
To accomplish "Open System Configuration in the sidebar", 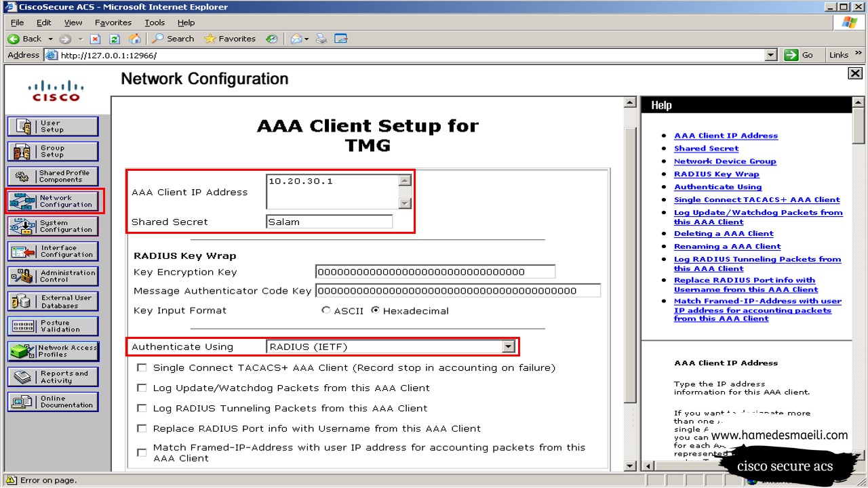I will point(53,226).
